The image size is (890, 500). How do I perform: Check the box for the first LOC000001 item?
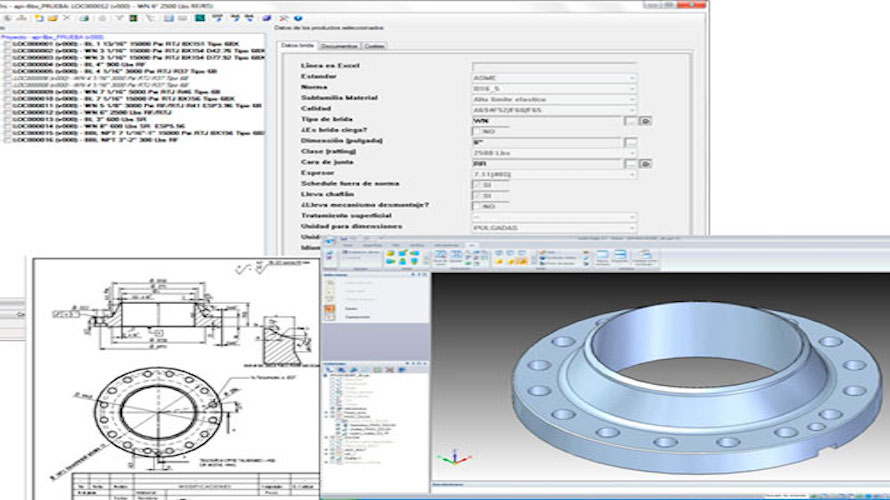point(8,44)
